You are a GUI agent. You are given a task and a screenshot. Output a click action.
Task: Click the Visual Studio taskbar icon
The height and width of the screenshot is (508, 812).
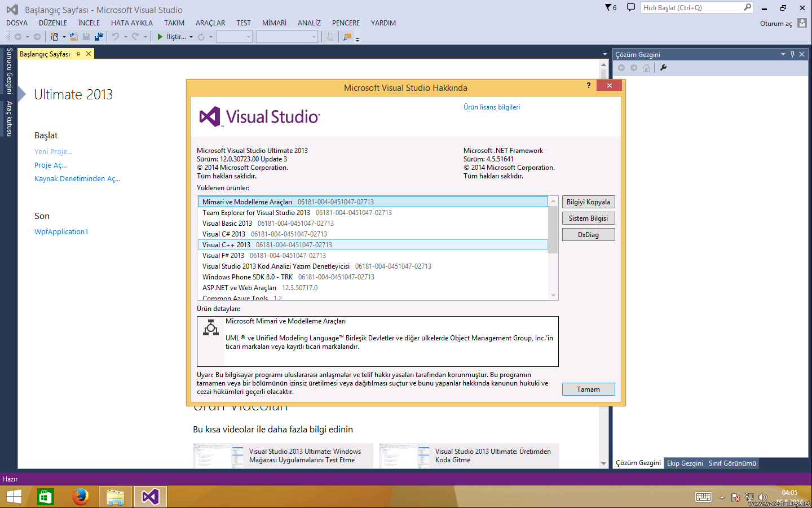(151, 497)
